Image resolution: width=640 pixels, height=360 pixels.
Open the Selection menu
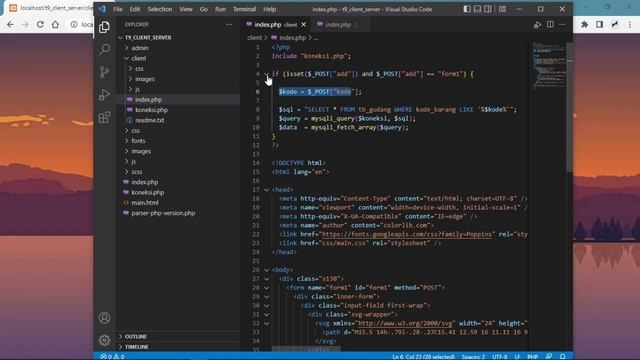click(160, 9)
